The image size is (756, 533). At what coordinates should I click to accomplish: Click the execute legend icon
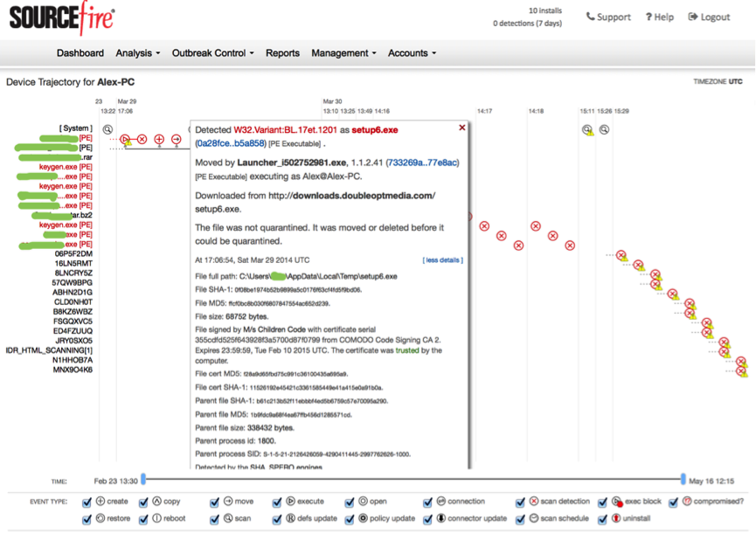tap(291, 502)
